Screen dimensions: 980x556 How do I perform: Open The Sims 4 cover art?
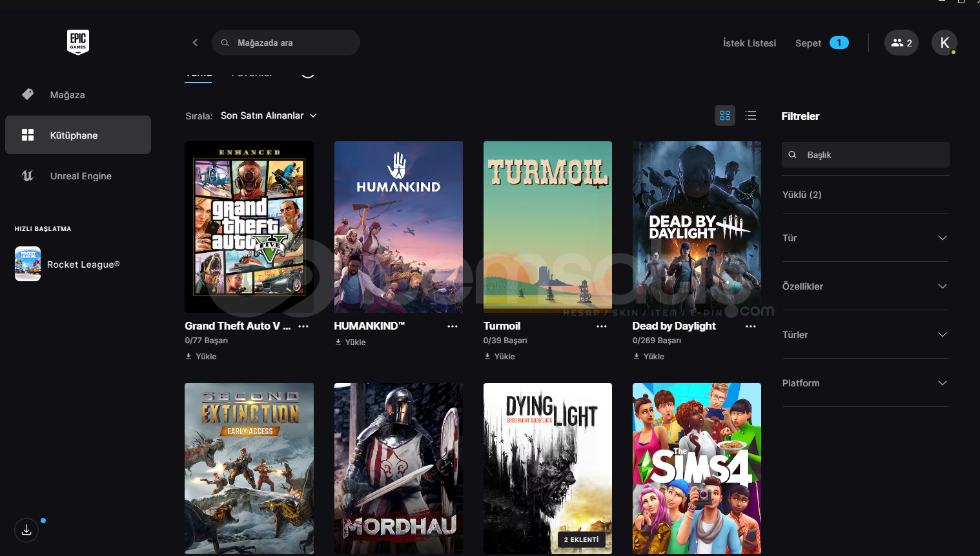click(697, 469)
